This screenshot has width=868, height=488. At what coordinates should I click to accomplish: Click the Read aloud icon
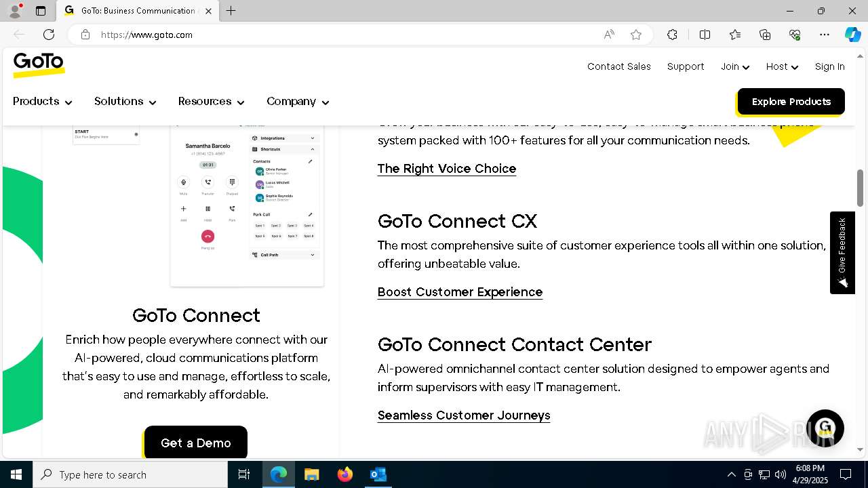(x=609, y=35)
